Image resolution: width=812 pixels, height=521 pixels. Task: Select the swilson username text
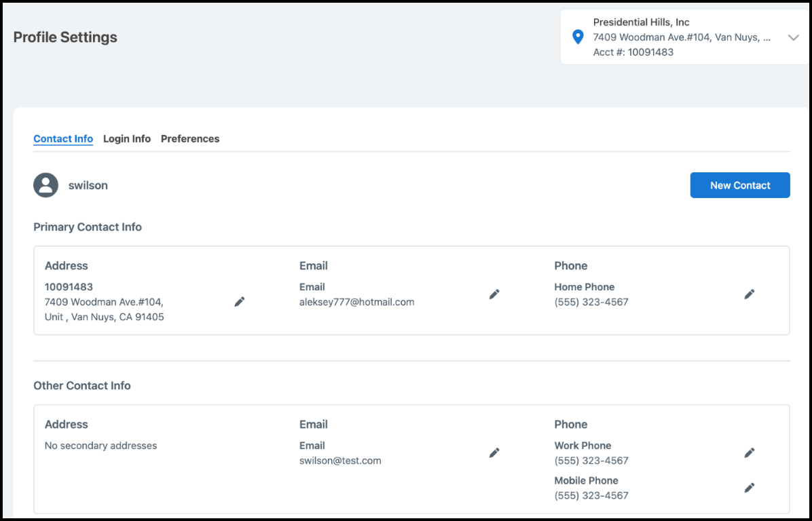pos(88,185)
